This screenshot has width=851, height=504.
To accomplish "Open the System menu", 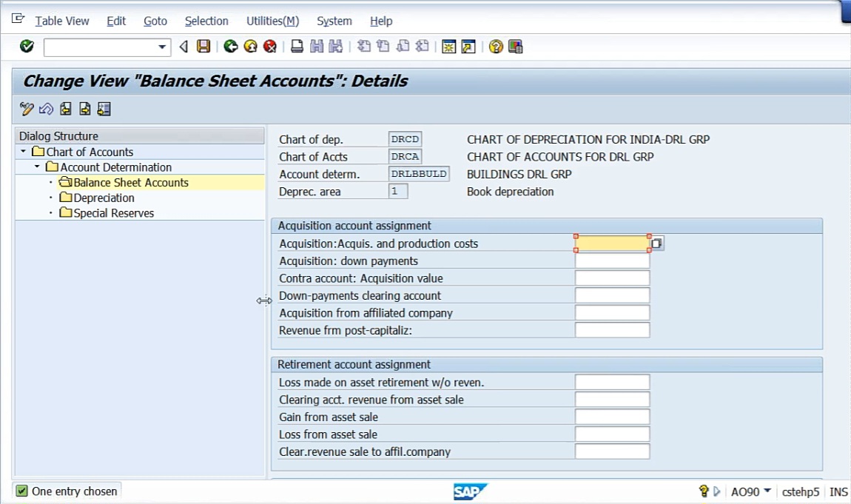I will [334, 21].
